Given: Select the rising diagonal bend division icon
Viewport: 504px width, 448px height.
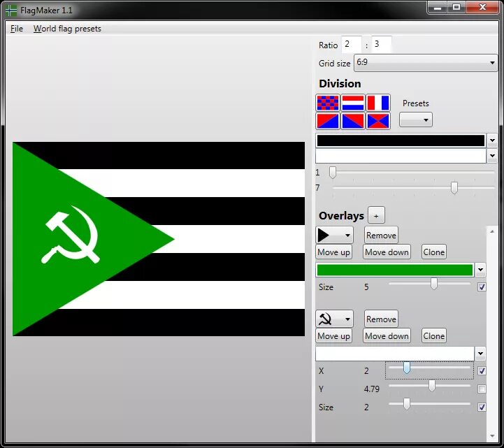Looking at the screenshot, I should point(328,121).
